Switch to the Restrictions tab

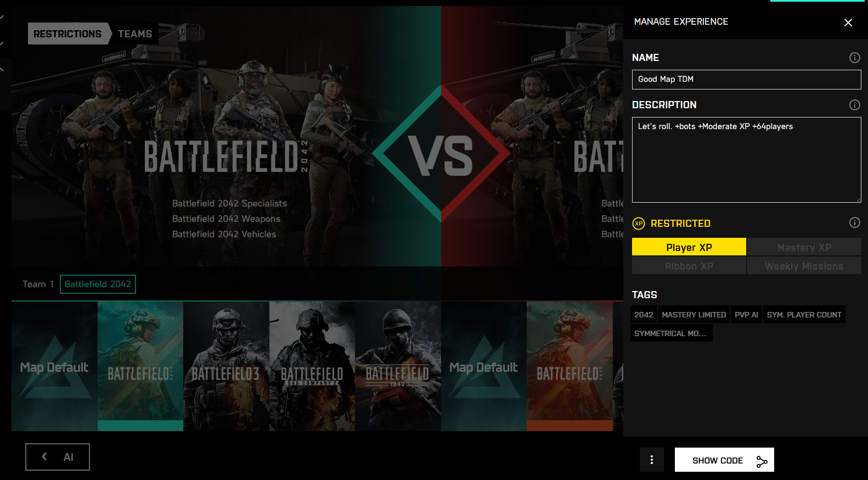click(67, 34)
